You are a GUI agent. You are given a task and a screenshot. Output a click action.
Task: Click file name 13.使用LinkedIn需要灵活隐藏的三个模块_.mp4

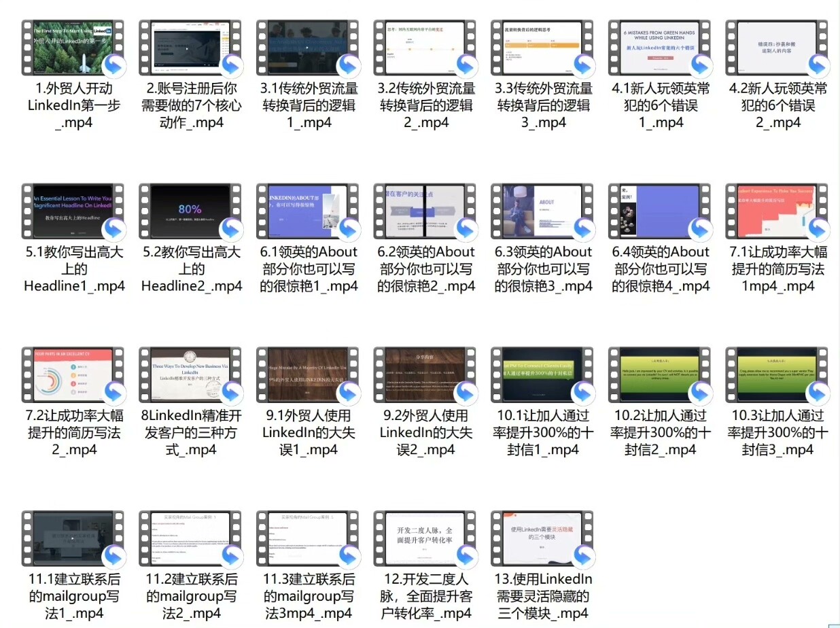pyautogui.click(x=543, y=597)
